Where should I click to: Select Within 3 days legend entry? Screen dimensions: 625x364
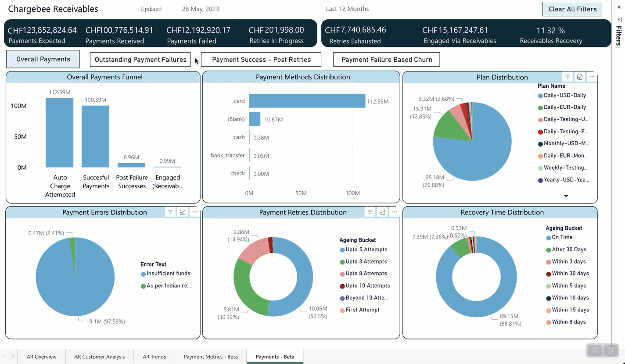(566, 262)
